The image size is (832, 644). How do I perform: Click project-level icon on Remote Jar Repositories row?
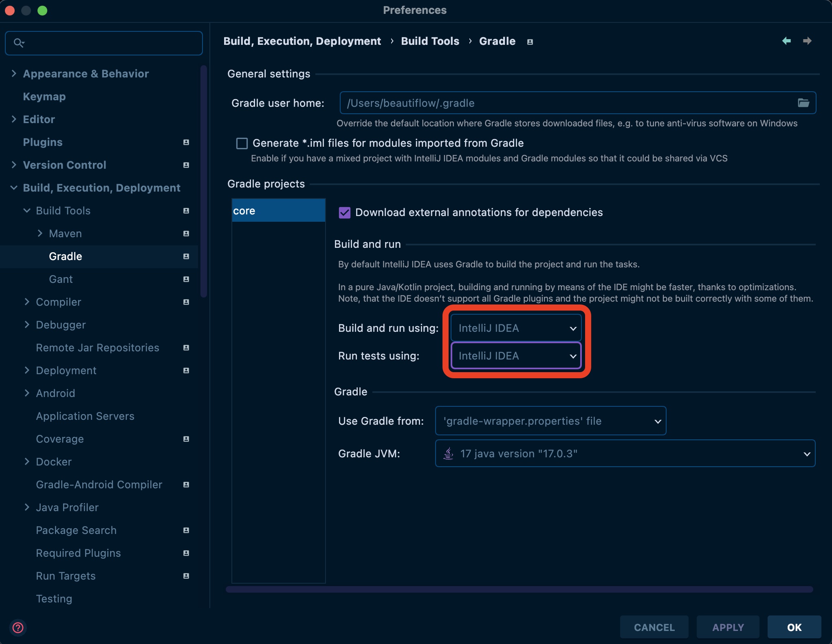pyautogui.click(x=186, y=348)
